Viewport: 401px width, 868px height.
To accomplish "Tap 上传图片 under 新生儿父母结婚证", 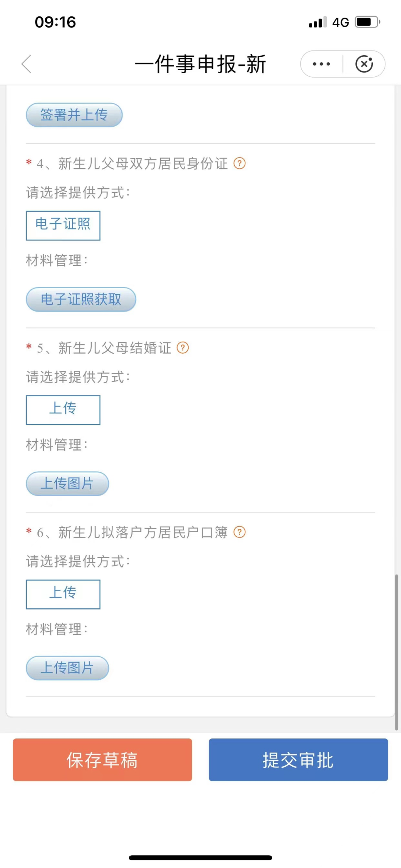I will [x=67, y=484].
